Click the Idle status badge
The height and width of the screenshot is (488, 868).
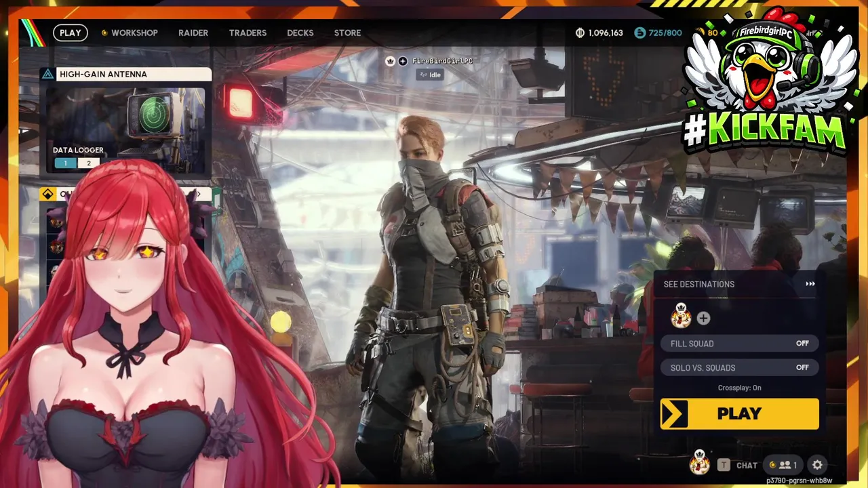click(430, 75)
